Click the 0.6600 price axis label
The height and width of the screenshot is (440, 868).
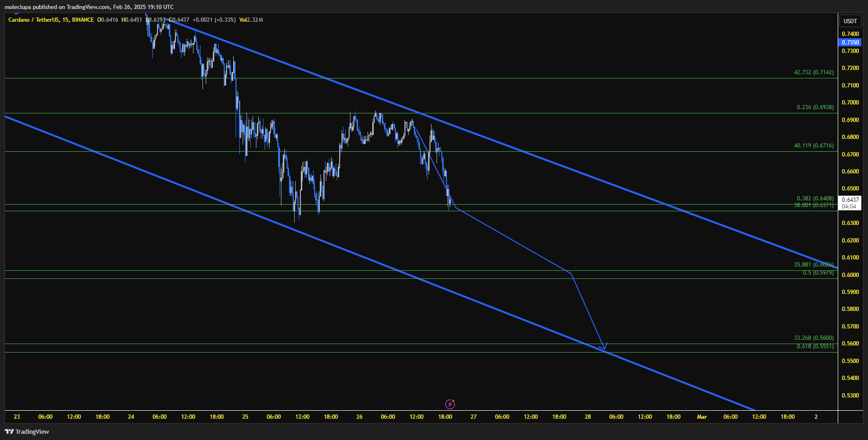[x=850, y=172]
